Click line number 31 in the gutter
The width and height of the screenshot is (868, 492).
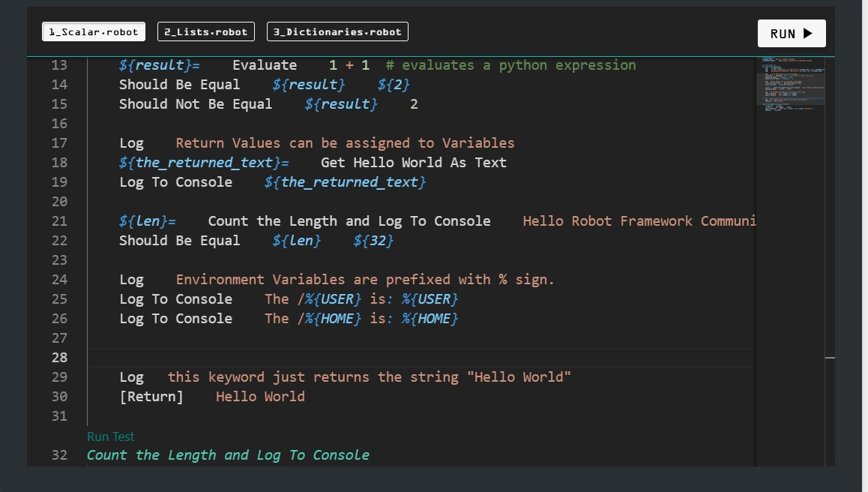tap(59, 416)
